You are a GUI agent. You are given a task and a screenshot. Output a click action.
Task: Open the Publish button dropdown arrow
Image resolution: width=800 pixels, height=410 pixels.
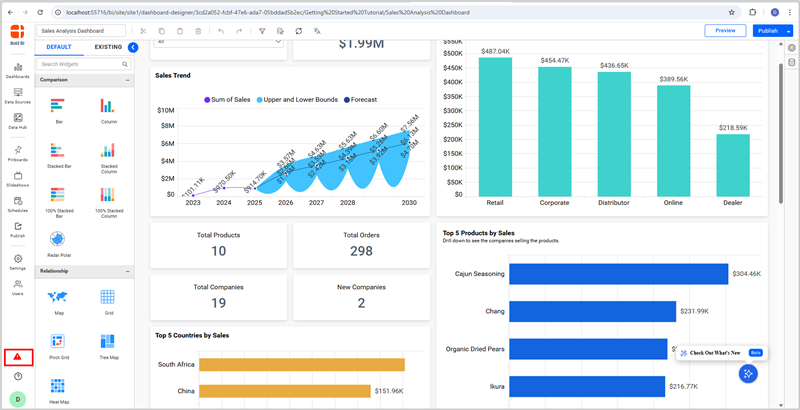790,31
